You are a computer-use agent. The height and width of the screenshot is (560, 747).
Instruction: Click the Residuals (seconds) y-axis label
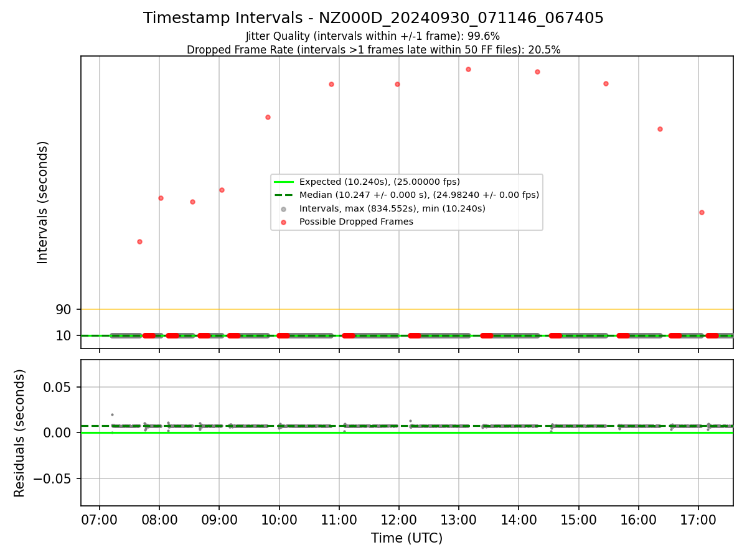tap(20, 433)
